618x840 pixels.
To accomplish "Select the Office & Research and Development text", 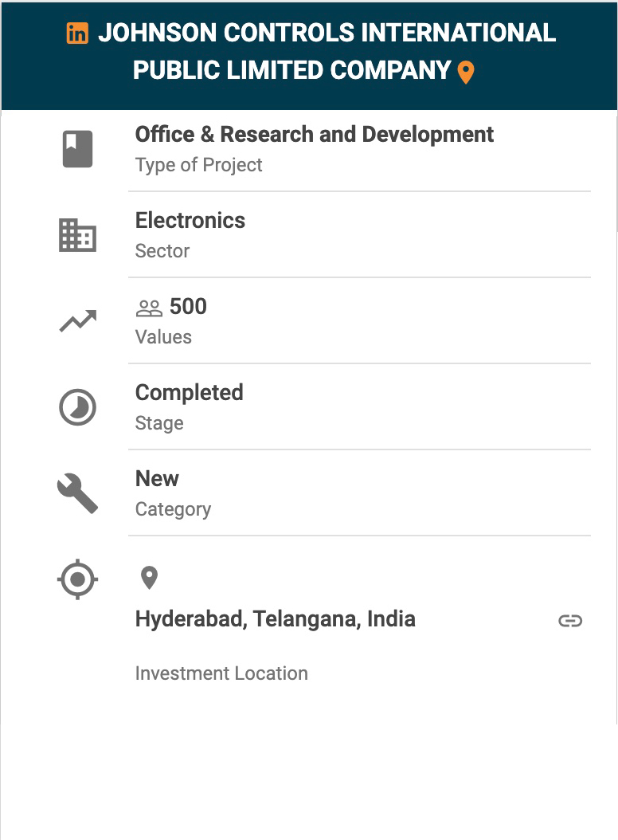I will (315, 135).
